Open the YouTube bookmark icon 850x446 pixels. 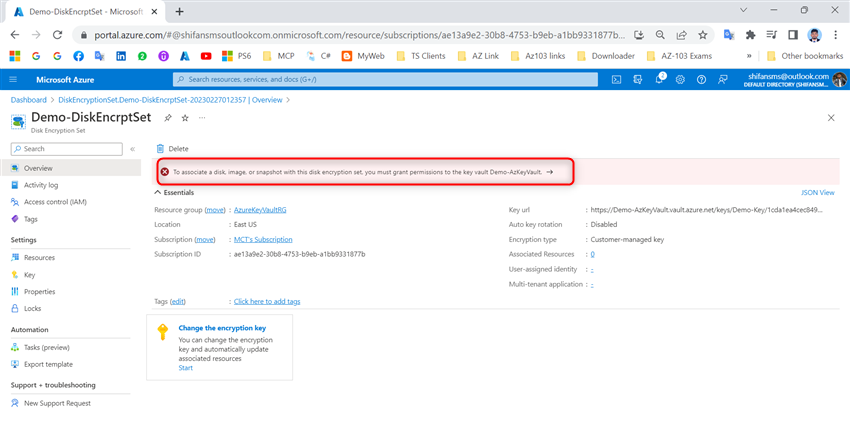click(206, 56)
